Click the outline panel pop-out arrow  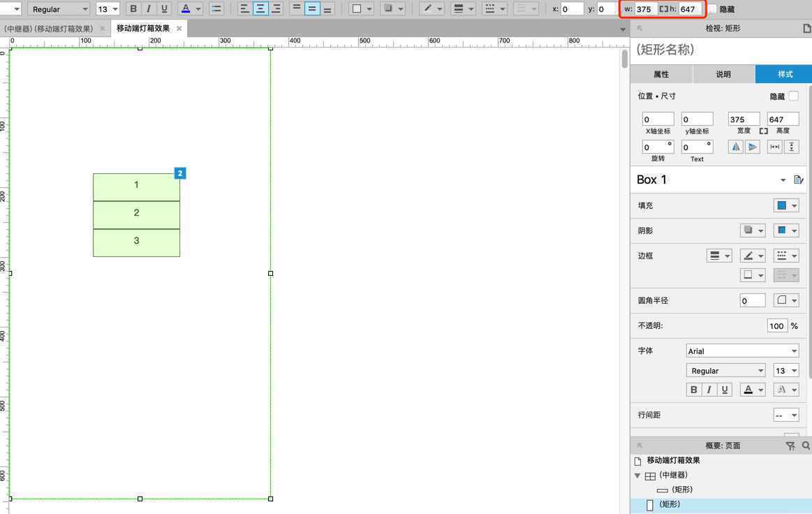(640, 446)
